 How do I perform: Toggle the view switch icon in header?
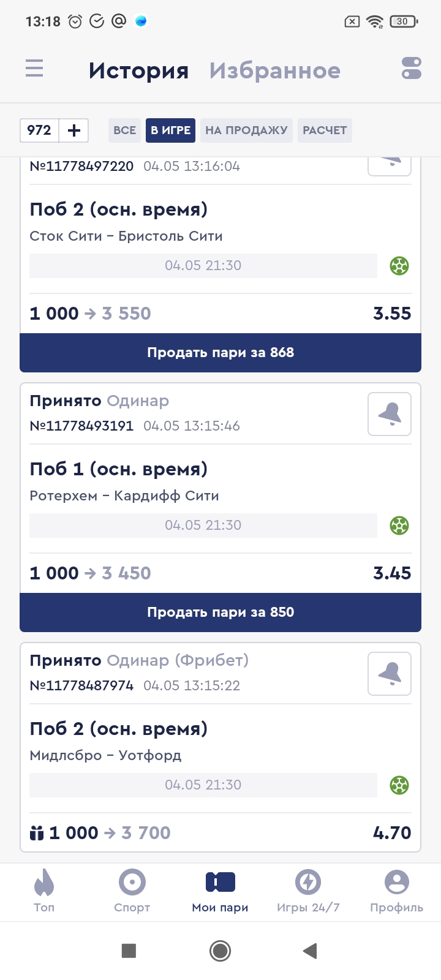[x=412, y=68]
